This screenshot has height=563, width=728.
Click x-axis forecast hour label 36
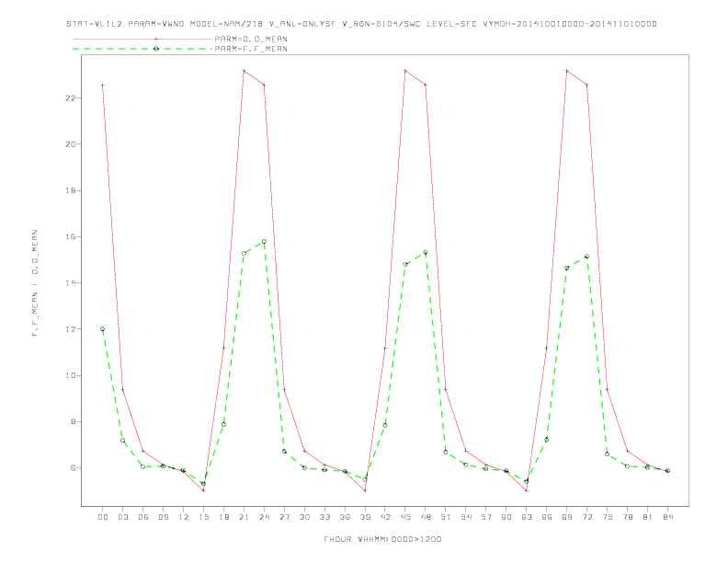[345, 517]
